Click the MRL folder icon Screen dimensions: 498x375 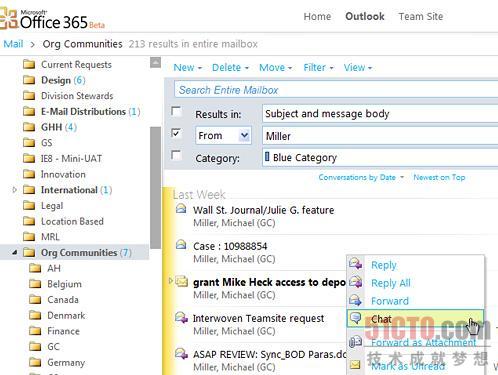coord(29,237)
